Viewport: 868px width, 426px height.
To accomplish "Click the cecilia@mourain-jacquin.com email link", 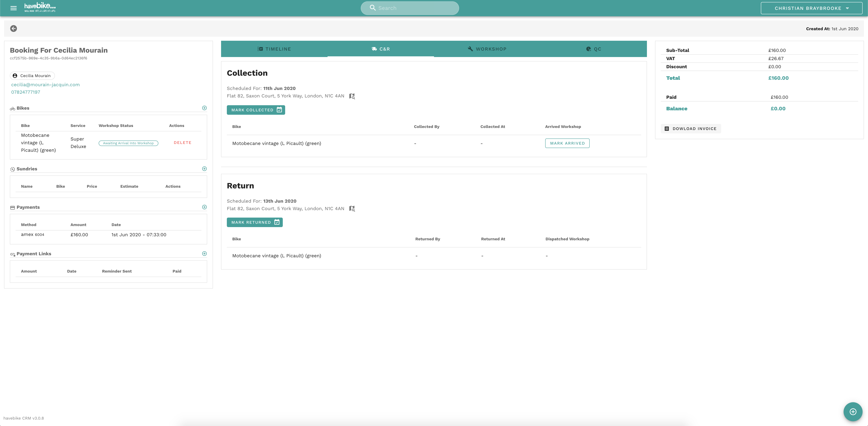I will pyautogui.click(x=45, y=85).
